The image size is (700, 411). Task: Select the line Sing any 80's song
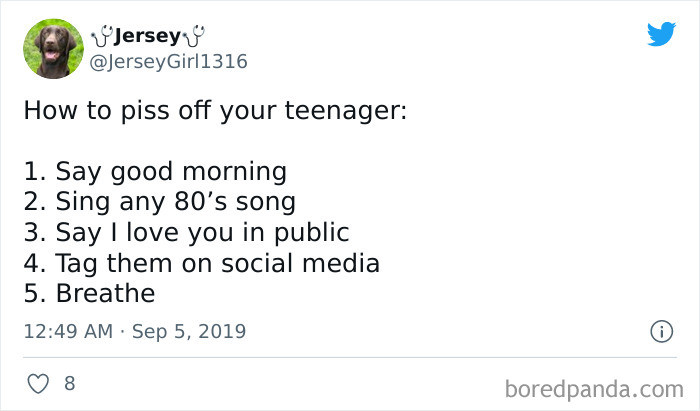[x=175, y=202]
